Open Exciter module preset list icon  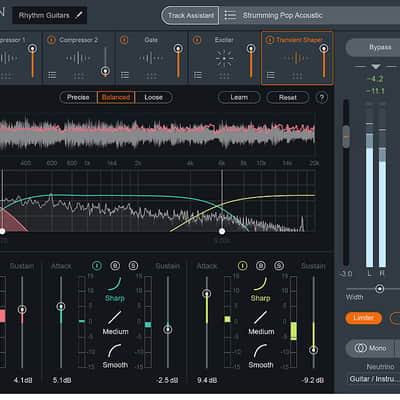pos(198,75)
